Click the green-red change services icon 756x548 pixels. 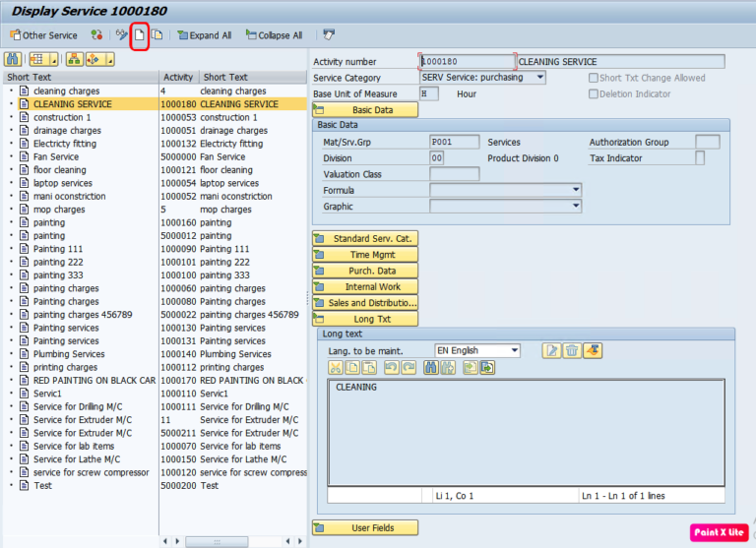point(96,35)
